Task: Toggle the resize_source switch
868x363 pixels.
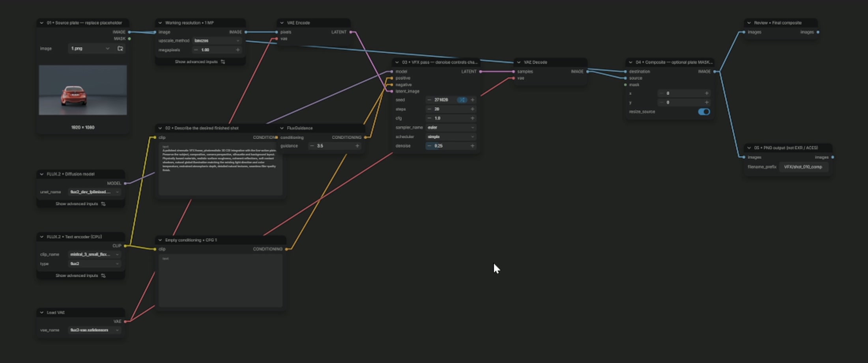Action: [704, 112]
